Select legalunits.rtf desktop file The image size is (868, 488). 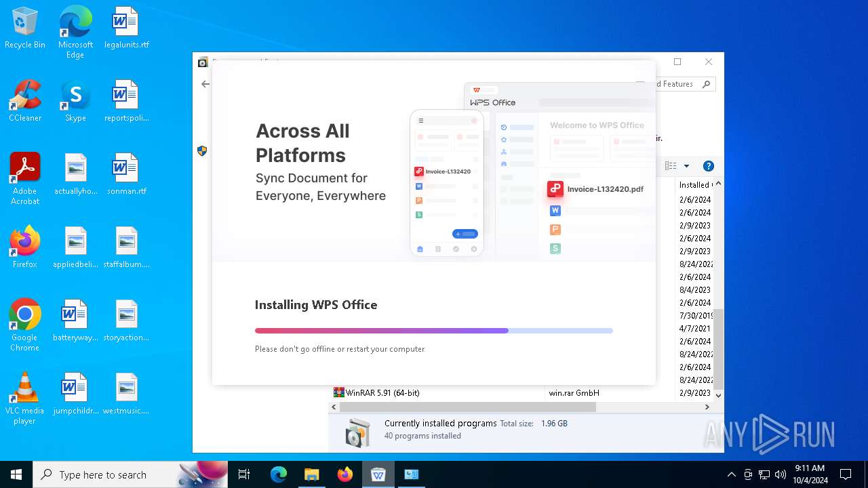126,28
